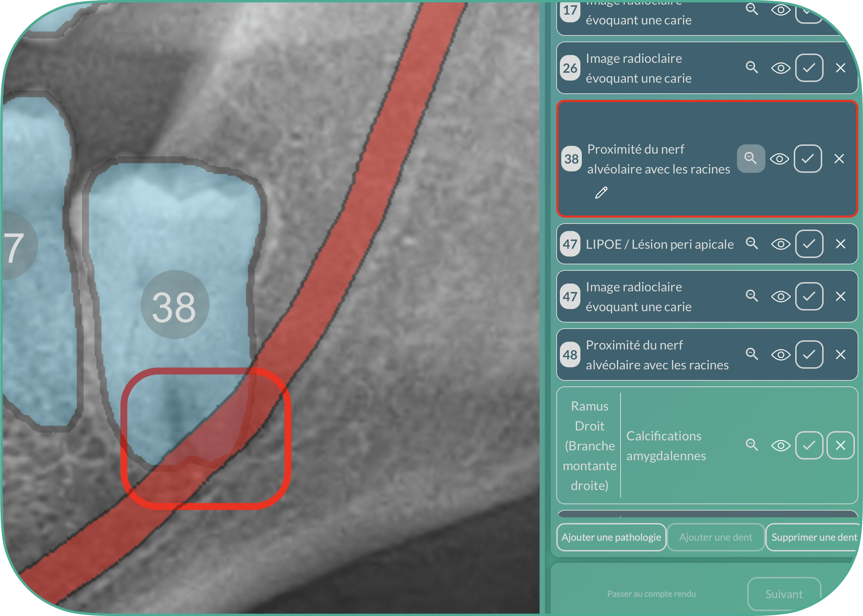Viewport: 863px width, 616px height.
Task: Select tooth 38 label on radiograph
Action: click(175, 304)
